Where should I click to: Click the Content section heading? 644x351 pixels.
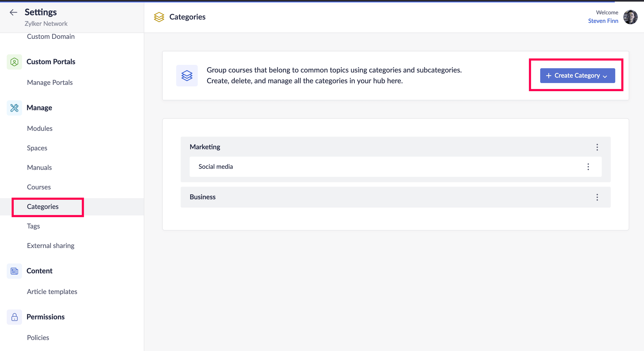click(40, 271)
